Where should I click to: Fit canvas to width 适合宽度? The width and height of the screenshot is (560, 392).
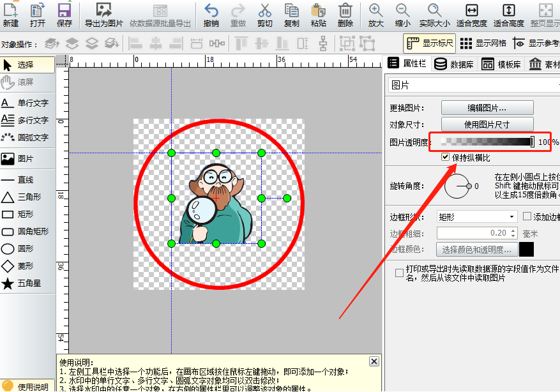[471, 15]
